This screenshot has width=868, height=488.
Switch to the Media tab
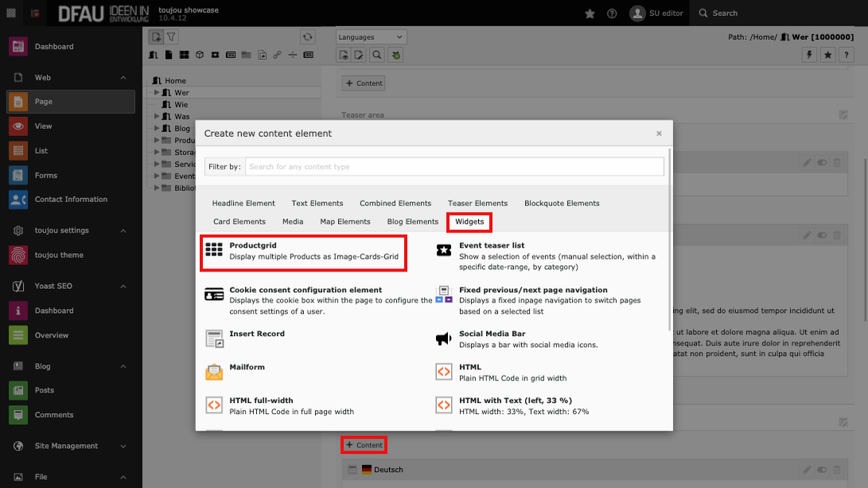point(293,221)
